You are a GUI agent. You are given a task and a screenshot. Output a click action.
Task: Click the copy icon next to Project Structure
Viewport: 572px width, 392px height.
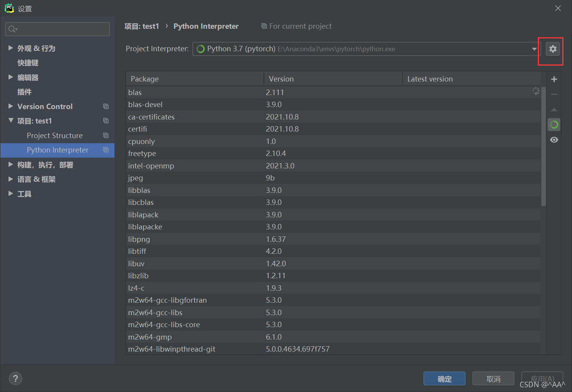coord(106,135)
